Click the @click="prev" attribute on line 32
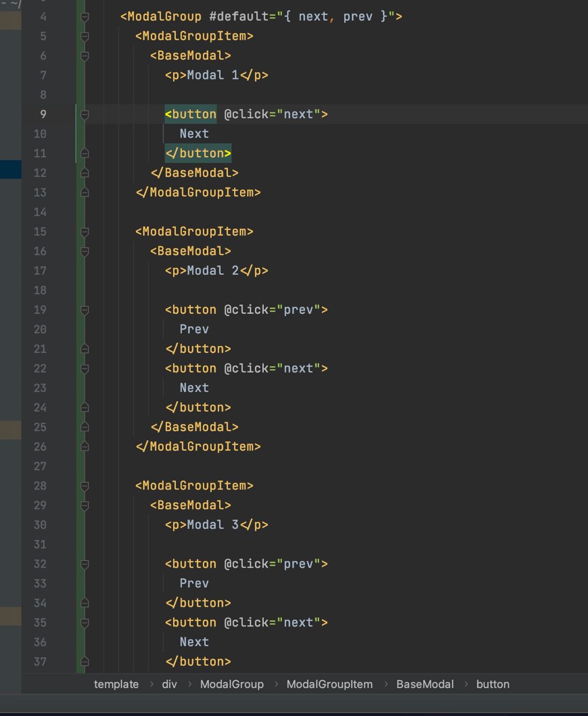The width and height of the screenshot is (588, 716). point(272,563)
